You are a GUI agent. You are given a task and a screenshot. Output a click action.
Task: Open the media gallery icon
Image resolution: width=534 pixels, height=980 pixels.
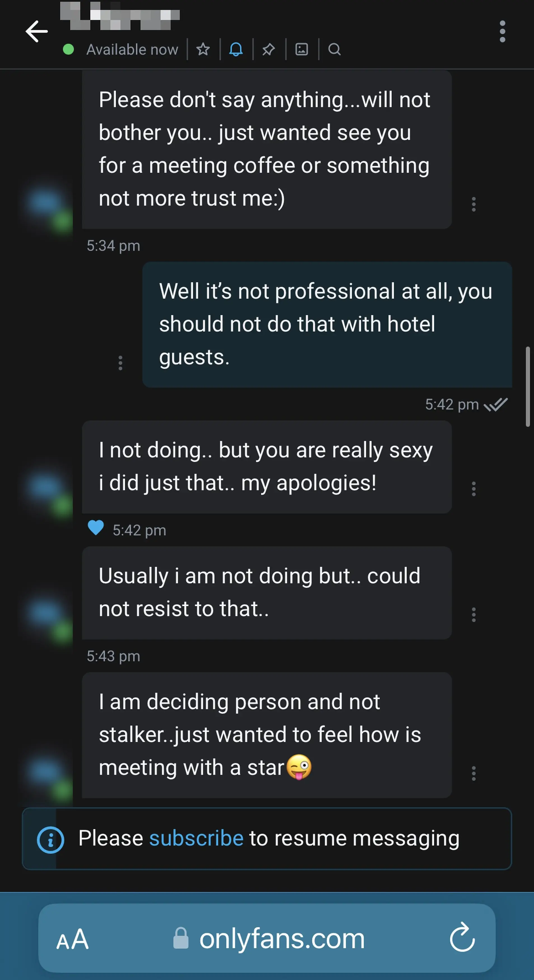301,49
